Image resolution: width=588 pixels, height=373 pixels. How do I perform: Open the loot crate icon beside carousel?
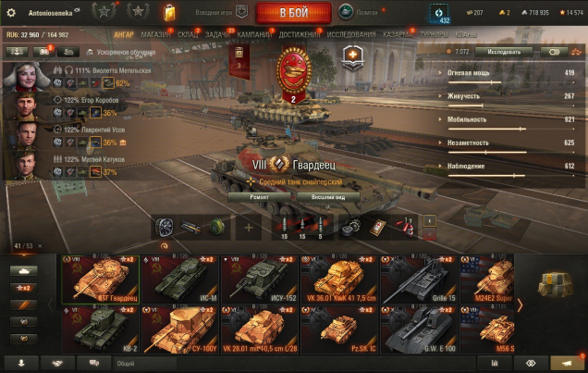tap(555, 284)
